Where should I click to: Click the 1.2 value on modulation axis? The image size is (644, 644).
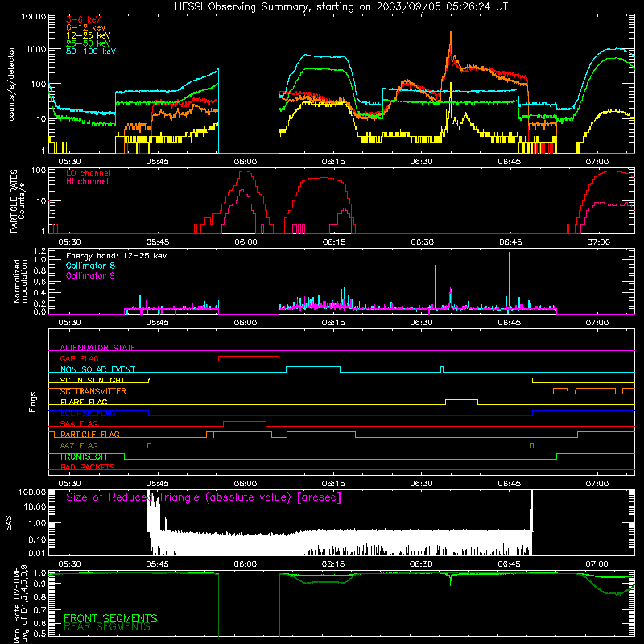[40, 251]
